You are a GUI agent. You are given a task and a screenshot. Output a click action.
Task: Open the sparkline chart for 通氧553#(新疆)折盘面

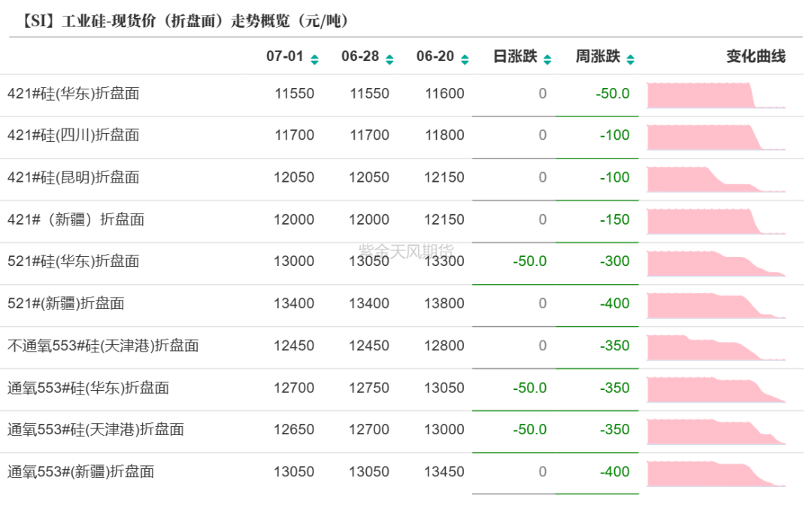click(x=718, y=472)
